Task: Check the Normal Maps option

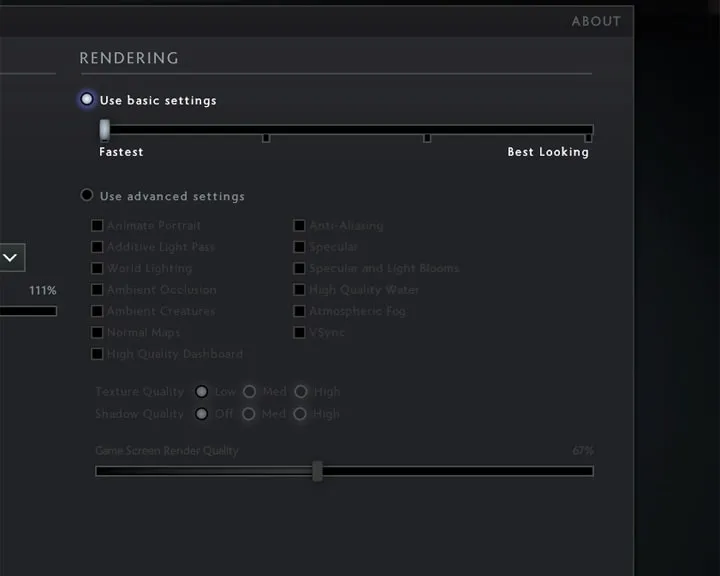Action: coord(97,332)
